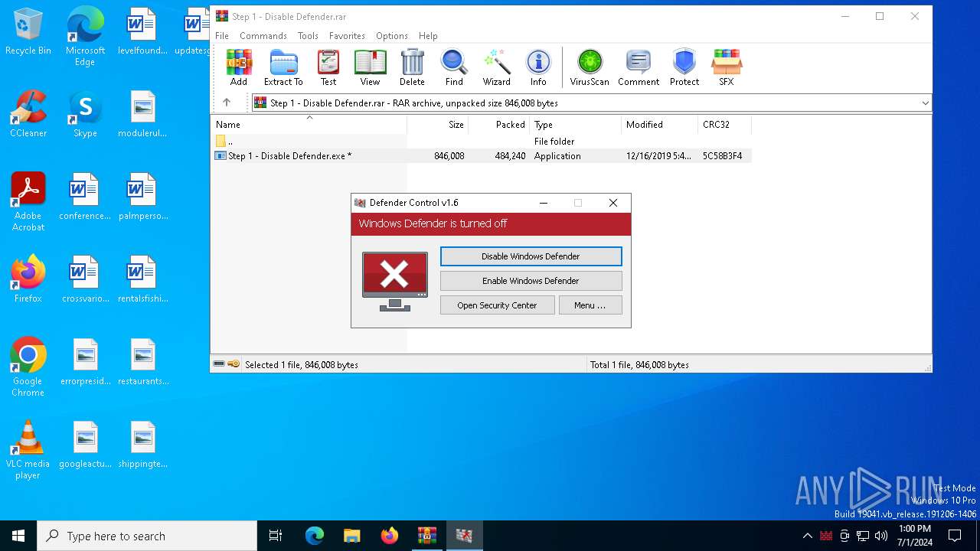The height and width of the screenshot is (551, 980).
Task: Launch the Wizard tool
Action: coord(496,67)
